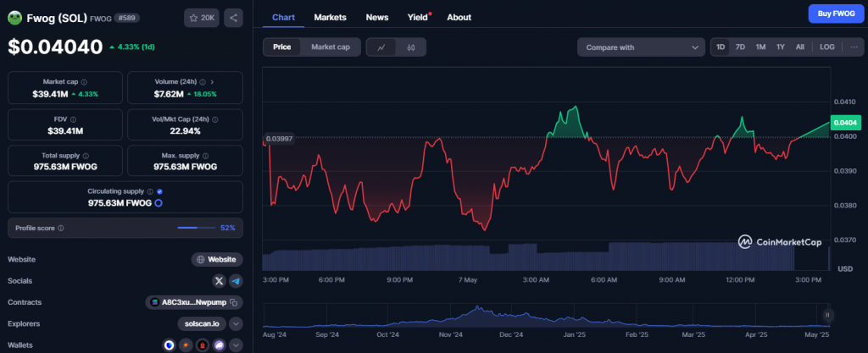This screenshot has width=868, height=353.
Task: Click the $7.62M volume value
Action: pyautogui.click(x=169, y=94)
